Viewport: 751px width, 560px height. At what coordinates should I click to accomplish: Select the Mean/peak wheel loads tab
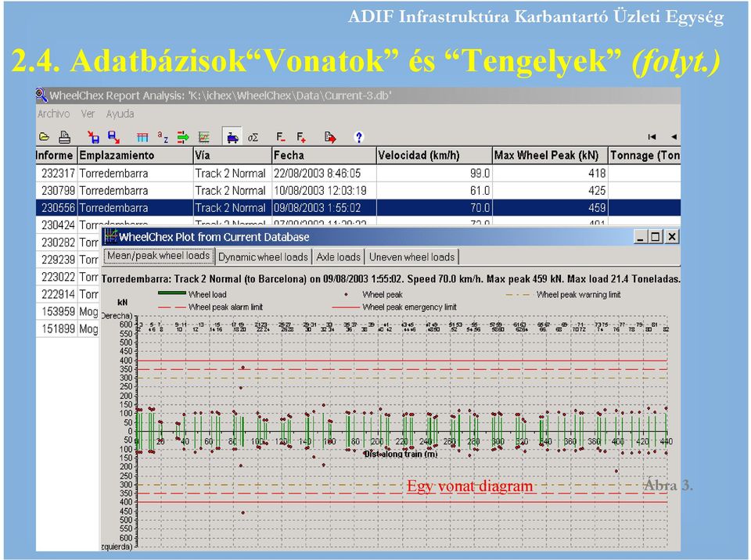tap(159, 256)
